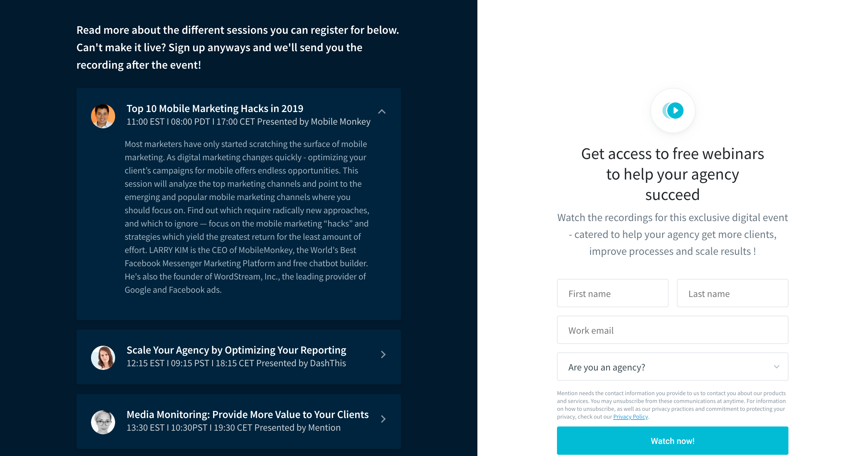Viewport: 868px width, 456px height.
Task: Focus the Last name field
Action: click(x=732, y=293)
